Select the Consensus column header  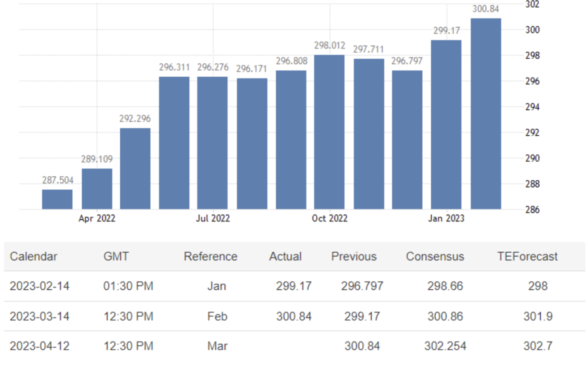tap(435, 257)
